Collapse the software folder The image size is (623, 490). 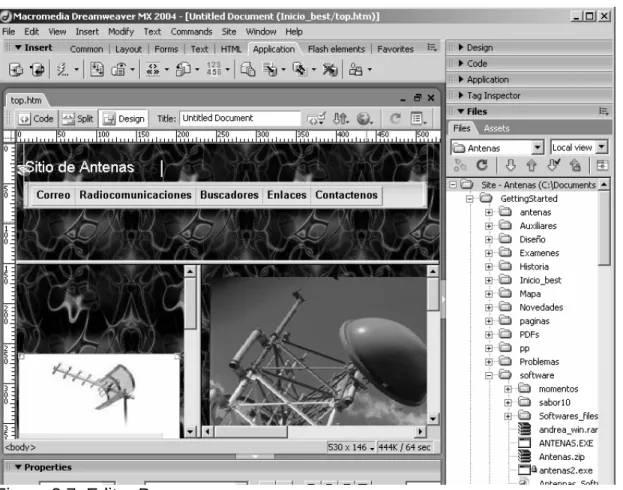[x=489, y=375]
